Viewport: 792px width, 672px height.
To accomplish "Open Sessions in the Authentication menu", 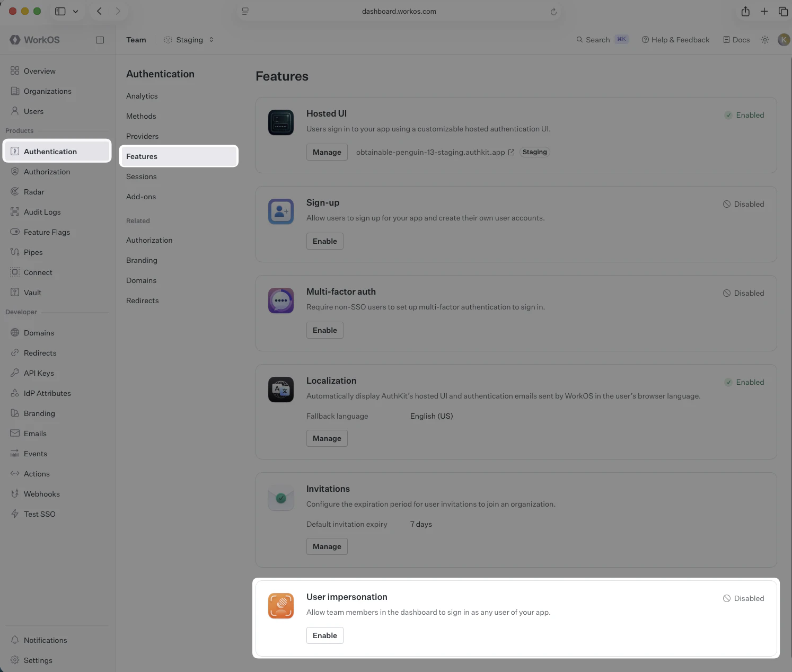I will point(142,176).
